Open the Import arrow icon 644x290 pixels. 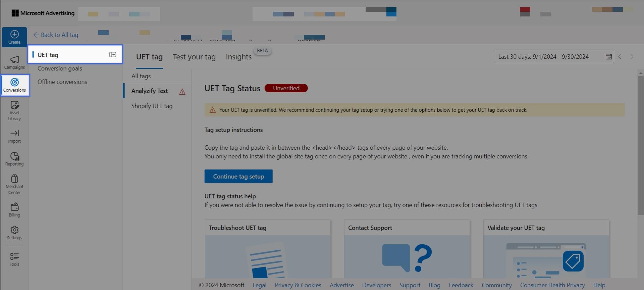coord(14,133)
